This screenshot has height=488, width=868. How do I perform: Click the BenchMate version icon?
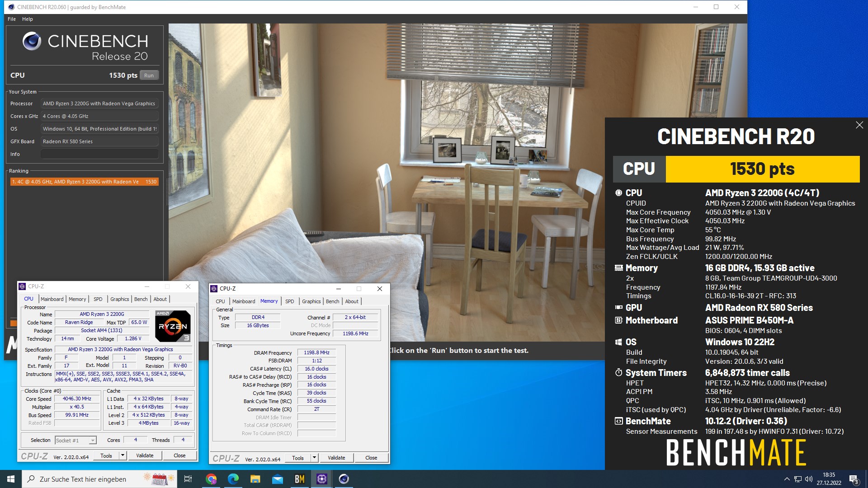(618, 421)
